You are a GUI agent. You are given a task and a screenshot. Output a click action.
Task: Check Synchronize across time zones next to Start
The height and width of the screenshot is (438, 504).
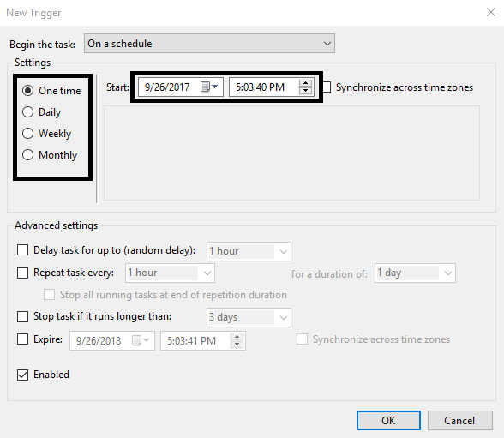[x=327, y=87]
